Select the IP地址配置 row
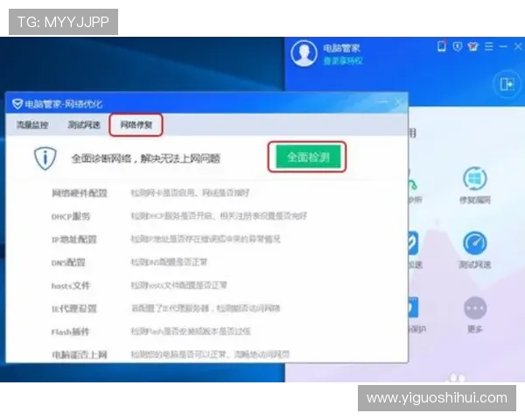525x420 pixels. click(206, 240)
